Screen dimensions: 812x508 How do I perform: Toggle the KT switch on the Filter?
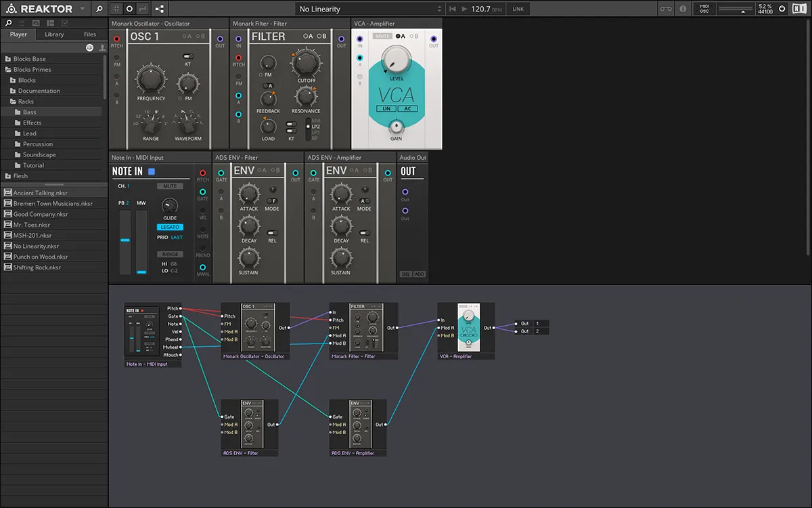tap(291, 126)
